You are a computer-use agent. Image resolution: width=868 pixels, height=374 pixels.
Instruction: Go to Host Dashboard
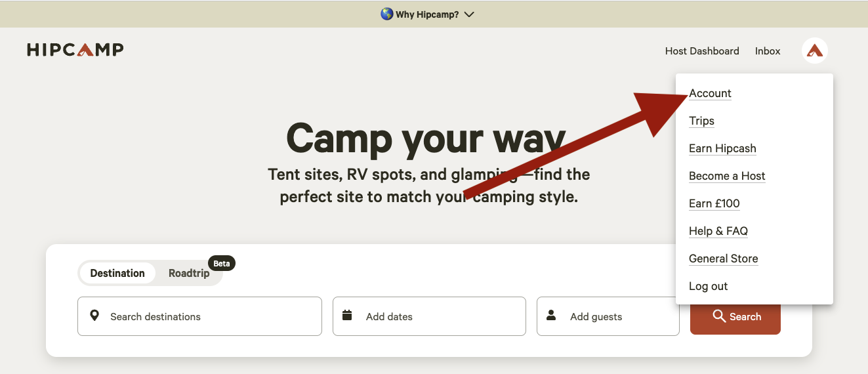tap(702, 51)
